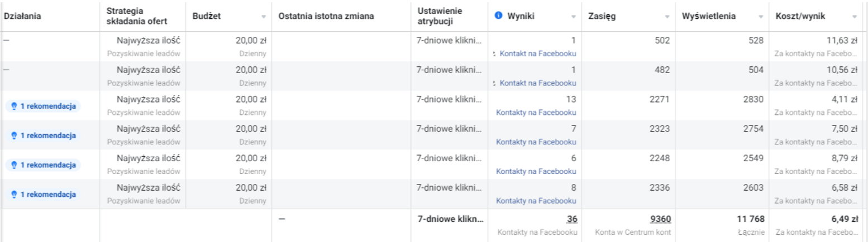
Task: Click lightbulb icon in the 13-results row
Action: (15, 106)
